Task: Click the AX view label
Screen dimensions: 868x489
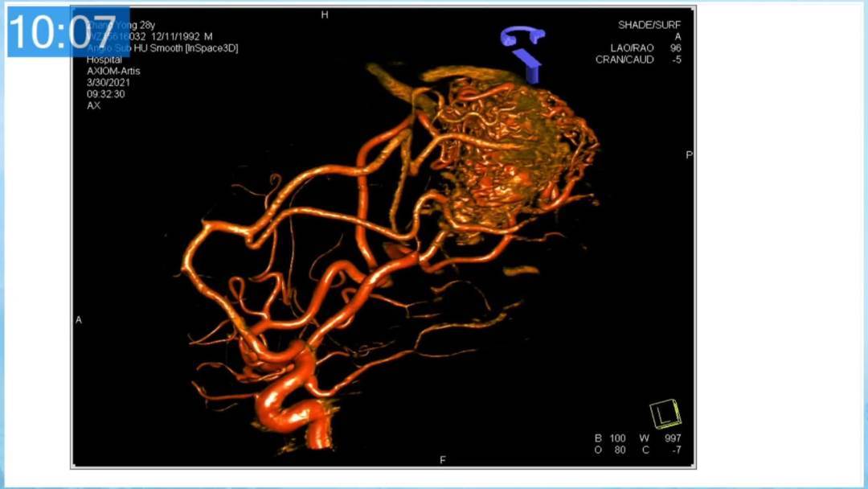Action: click(x=94, y=105)
